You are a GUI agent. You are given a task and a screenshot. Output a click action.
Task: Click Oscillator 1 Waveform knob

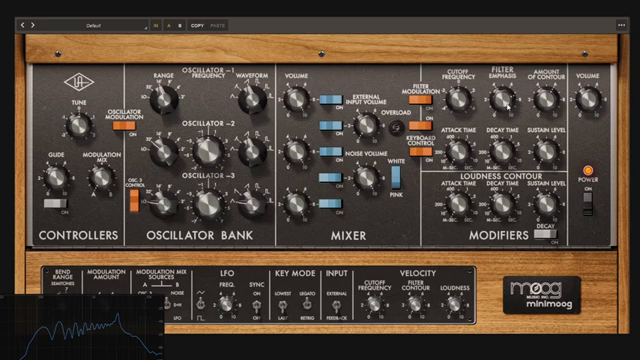point(252,99)
